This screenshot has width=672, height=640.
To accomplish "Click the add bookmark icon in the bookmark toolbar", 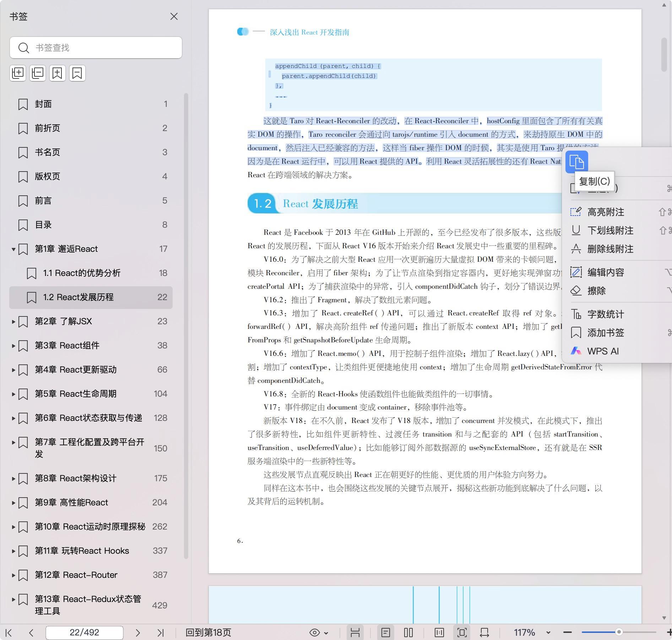I will click(x=58, y=73).
